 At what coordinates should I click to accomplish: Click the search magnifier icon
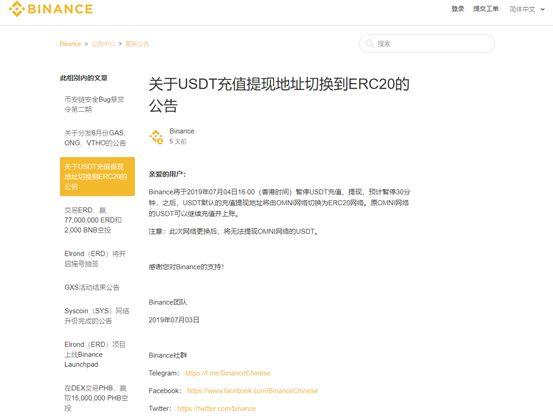(x=369, y=44)
